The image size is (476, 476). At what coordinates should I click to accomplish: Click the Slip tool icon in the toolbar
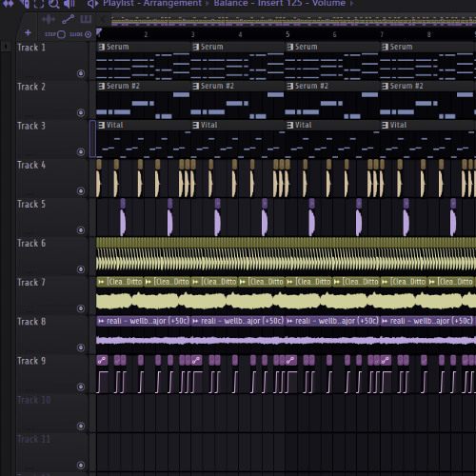[8, 4]
